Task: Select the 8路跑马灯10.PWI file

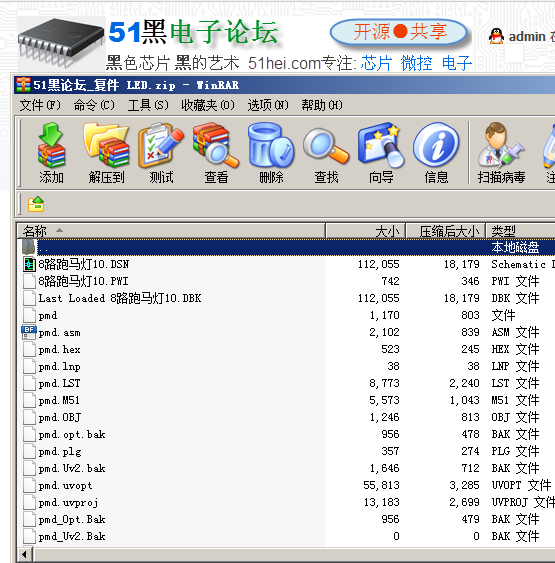Action: click(83, 281)
